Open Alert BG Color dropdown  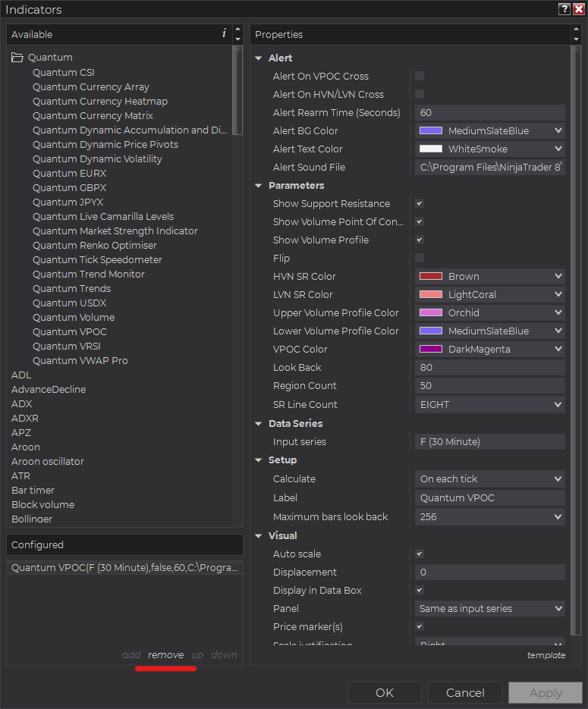tap(490, 130)
